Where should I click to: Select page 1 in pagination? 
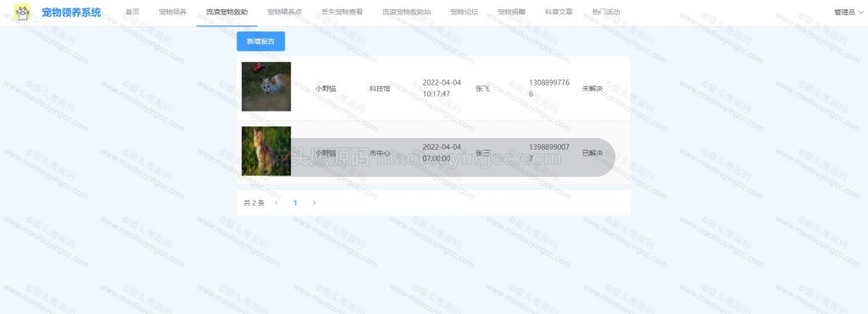(x=295, y=203)
